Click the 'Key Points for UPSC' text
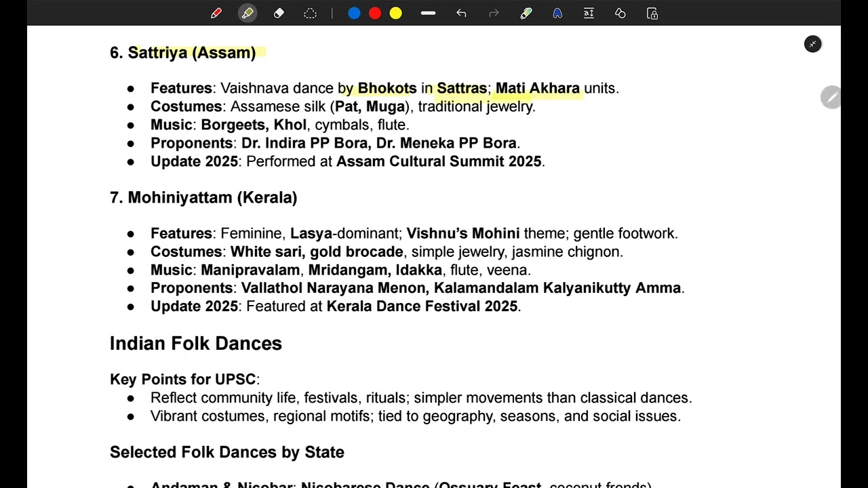 [x=183, y=380]
